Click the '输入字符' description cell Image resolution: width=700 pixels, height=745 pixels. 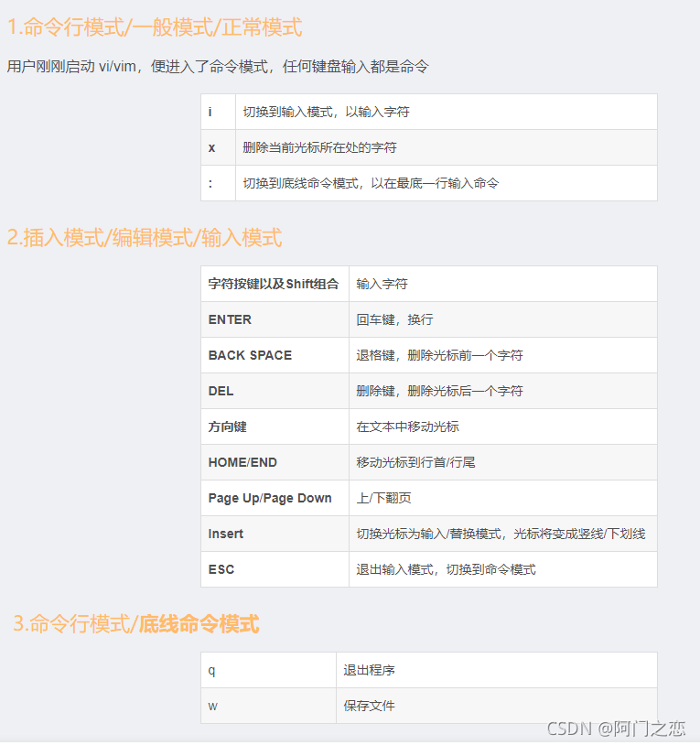pos(503,284)
